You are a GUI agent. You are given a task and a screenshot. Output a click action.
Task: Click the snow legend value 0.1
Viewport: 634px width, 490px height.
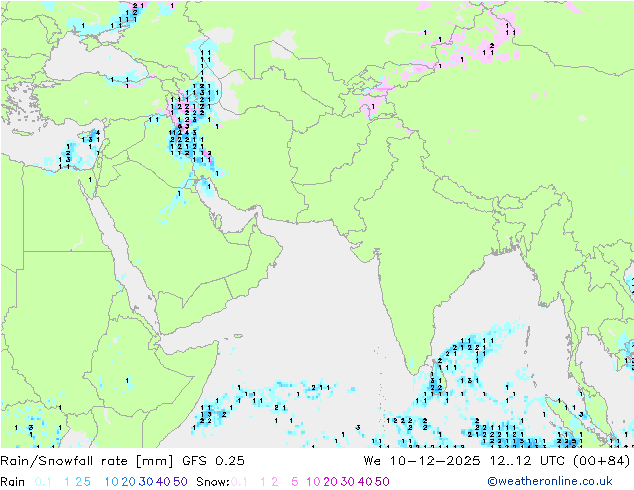coord(239,482)
